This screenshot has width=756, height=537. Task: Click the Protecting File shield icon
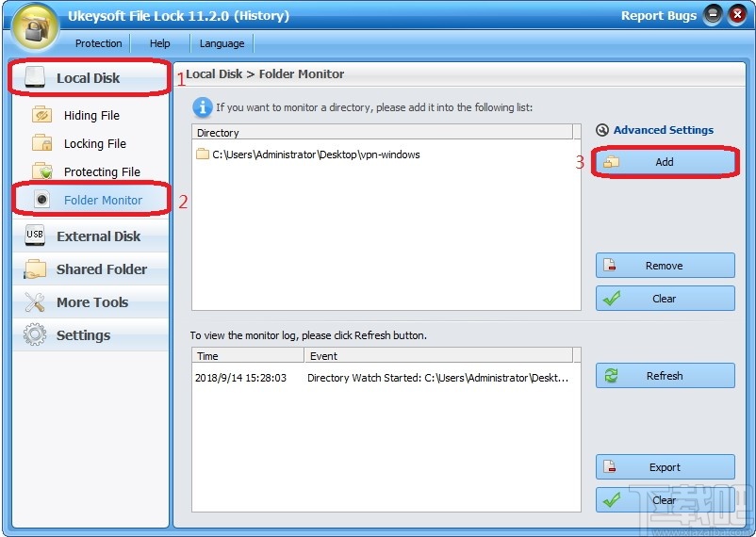(41, 171)
